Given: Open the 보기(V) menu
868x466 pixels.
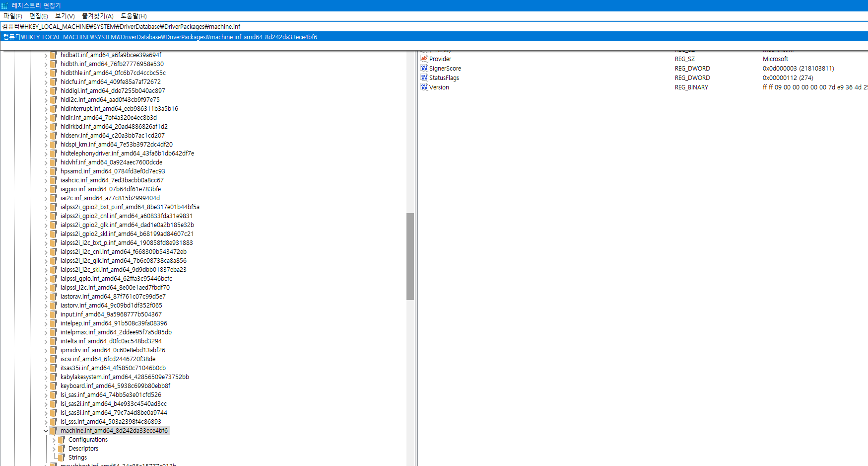Looking at the screenshot, I should tap(65, 16).
